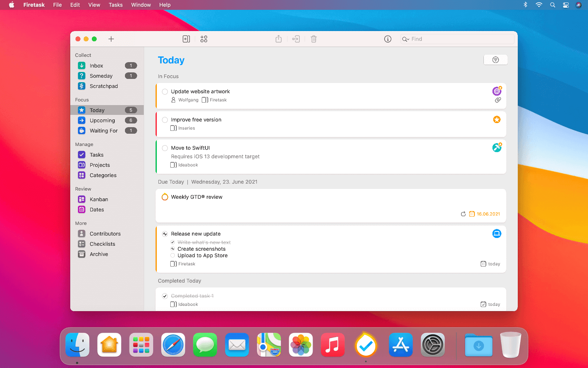
Task: Open Projects in the sidebar
Action: click(x=107, y=165)
